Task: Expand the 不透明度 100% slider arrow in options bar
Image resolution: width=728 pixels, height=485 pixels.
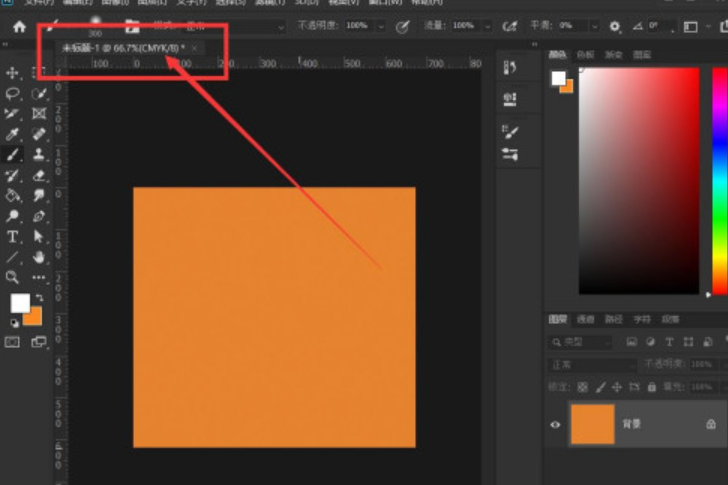Action: click(x=381, y=26)
